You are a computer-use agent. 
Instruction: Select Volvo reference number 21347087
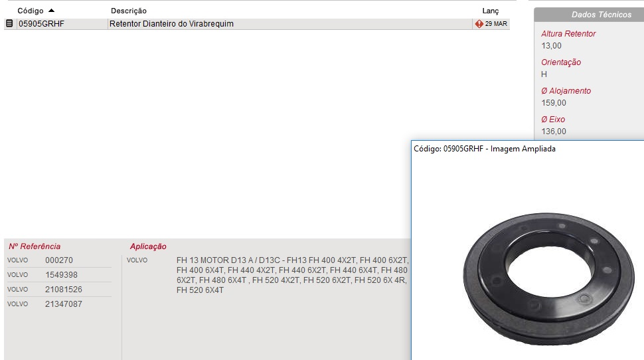pyautogui.click(x=64, y=304)
